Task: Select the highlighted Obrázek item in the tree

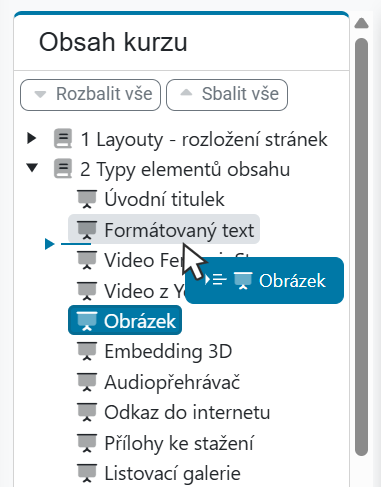Action: tap(125, 320)
